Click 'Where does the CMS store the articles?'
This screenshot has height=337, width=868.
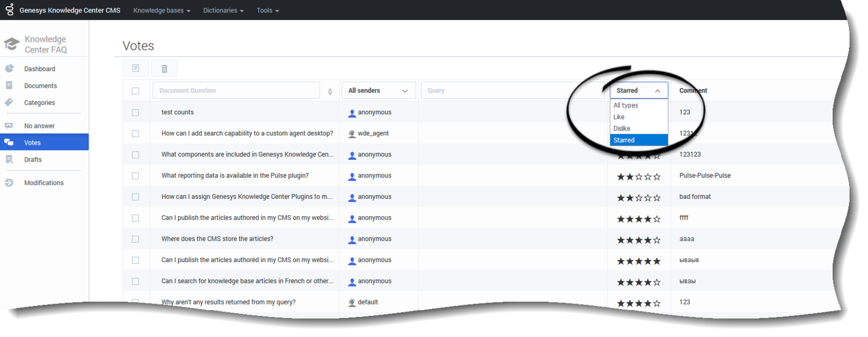coord(217,239)
